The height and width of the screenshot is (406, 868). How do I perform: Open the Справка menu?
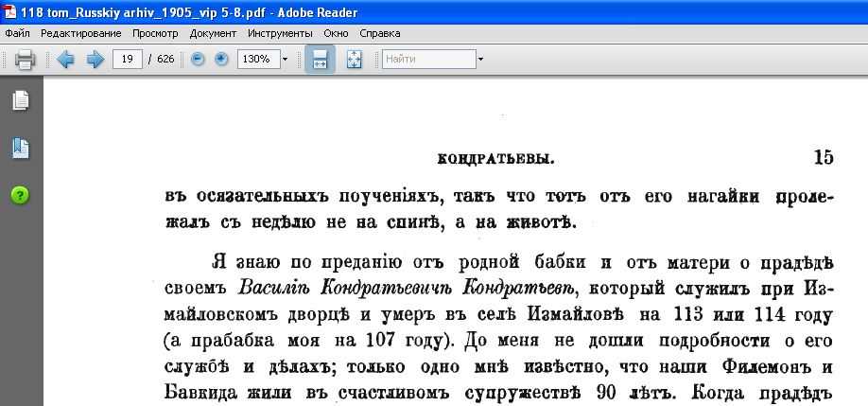(x=379, y=33)
